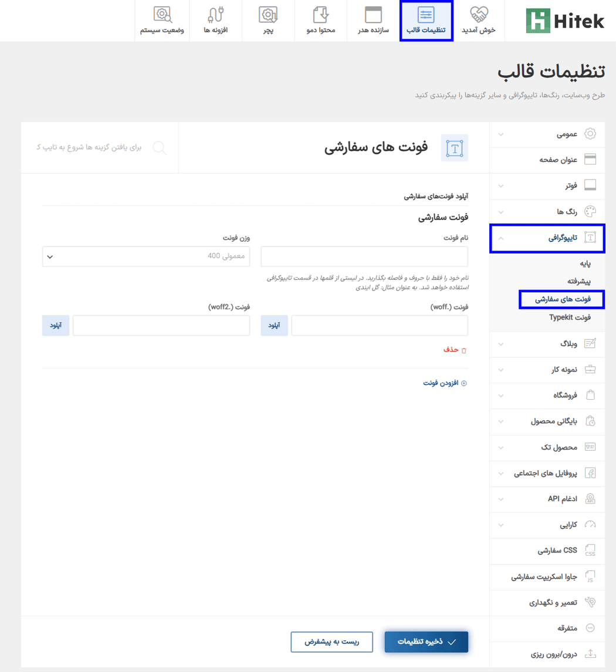Open the خوش آمدید welcome tab
Screen dimensions: 616x672
point(479,21)
